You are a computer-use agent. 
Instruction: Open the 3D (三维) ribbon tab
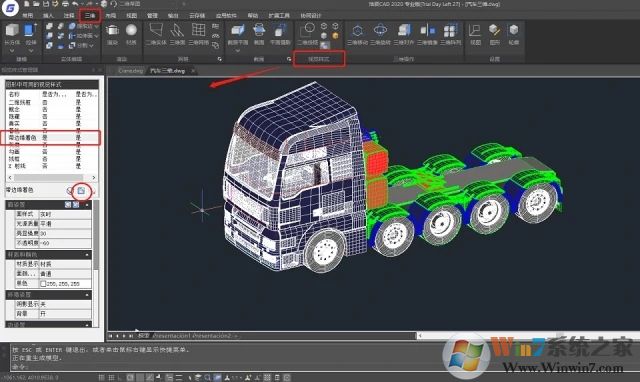pos(90,16)
